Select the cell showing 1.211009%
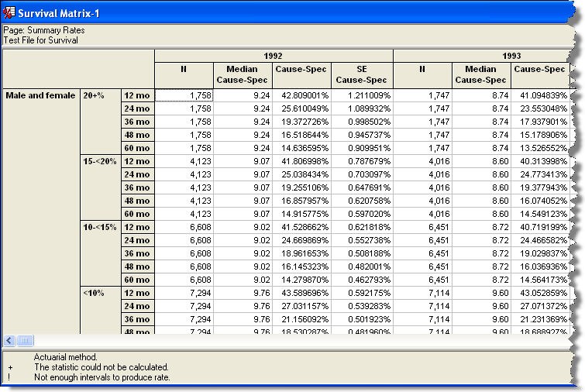This screenshot has width=585, height=392. [x=362, y=95]
